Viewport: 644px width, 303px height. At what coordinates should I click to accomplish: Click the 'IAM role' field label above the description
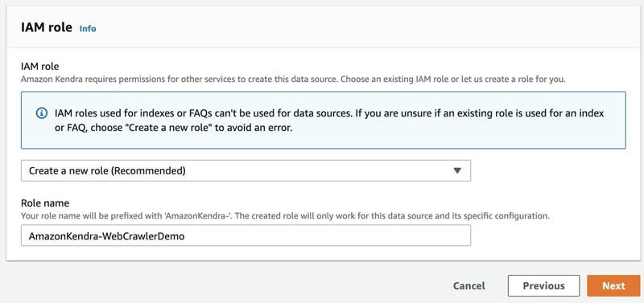pos(39,66)
